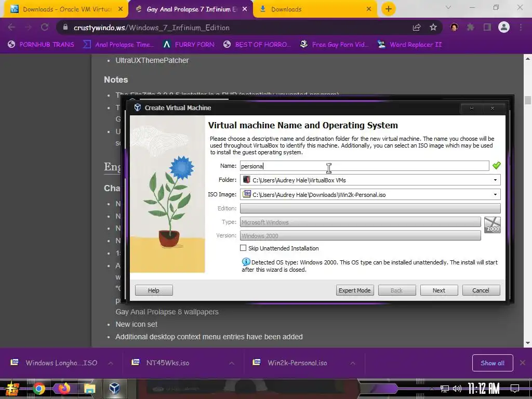The height and width of the screenshot is (399, 532).
Task: Click the network tray icon
Action: pyautogui.click(x=445, y=389)
